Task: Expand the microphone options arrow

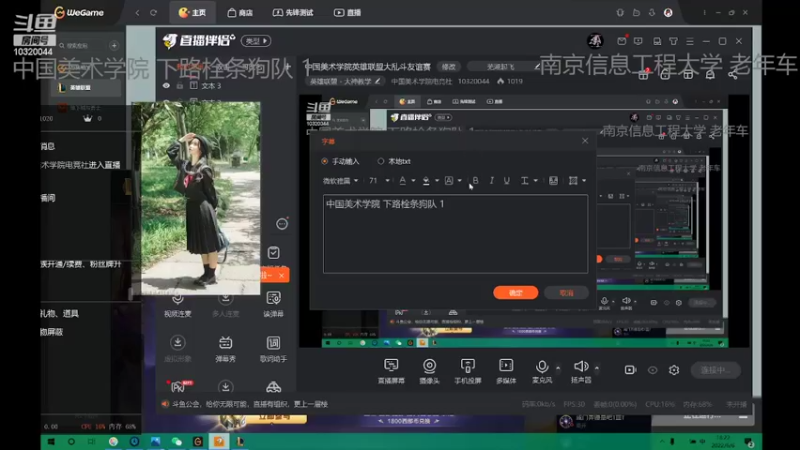Action: pos(558,368)
